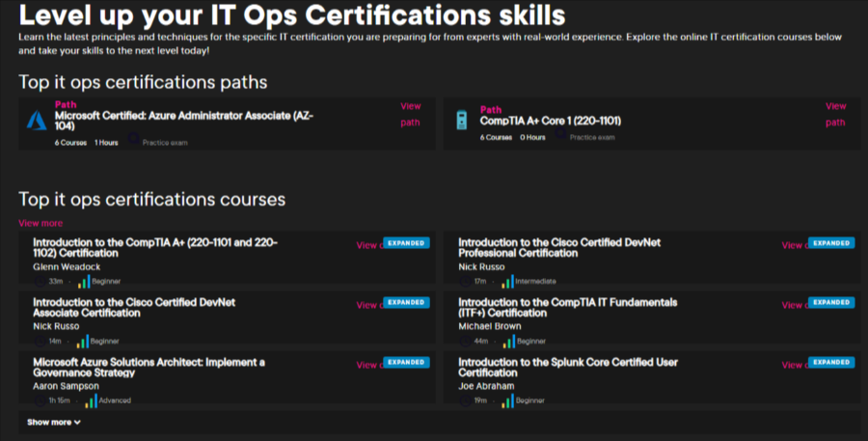Click the 'Top it ops certifications paths' heading
The image size is (868, 441).
[143, 83]
